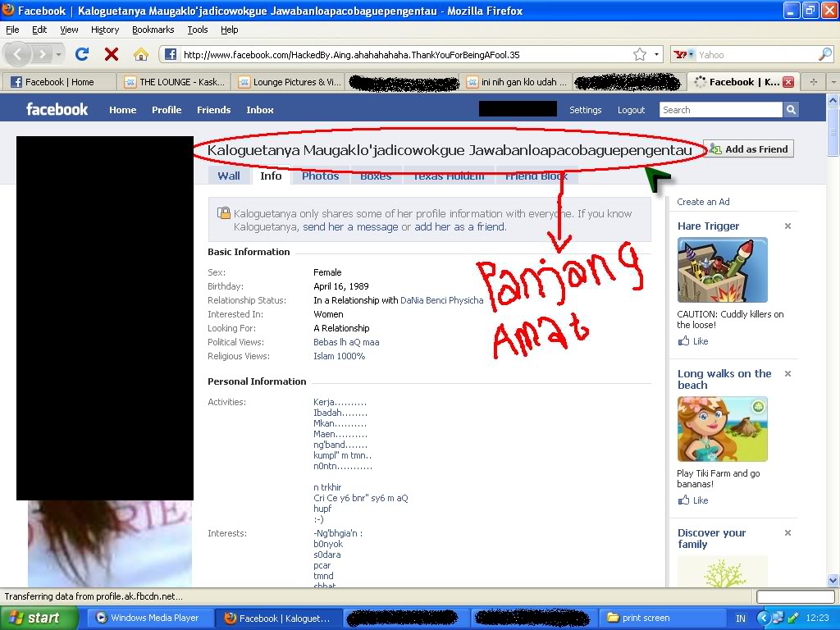Switch to 'ini nih gan klo udah' tab
The image size is (840, 630).
[x=517, y=82]
